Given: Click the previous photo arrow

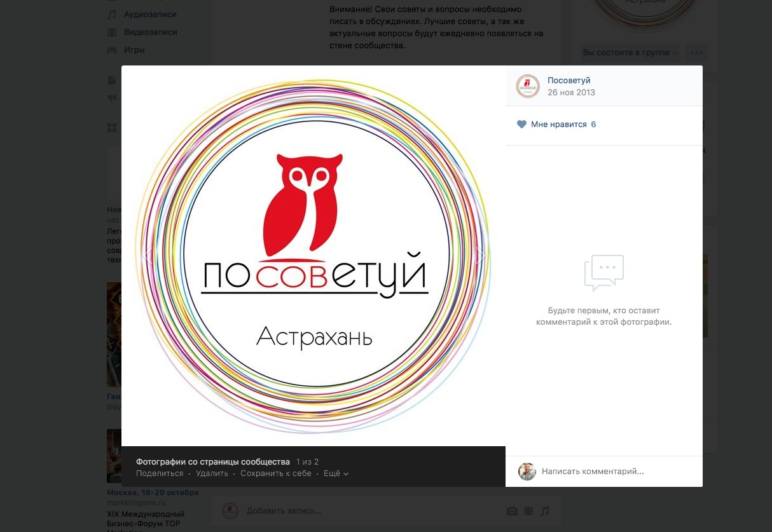Looking at the screenshot, I should pos(148,255).
